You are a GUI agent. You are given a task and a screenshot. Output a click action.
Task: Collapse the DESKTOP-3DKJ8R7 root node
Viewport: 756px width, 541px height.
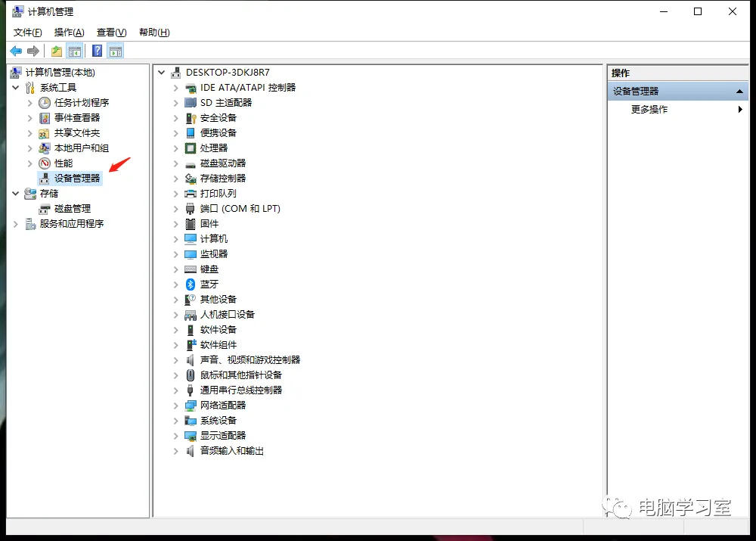(162, 73)
